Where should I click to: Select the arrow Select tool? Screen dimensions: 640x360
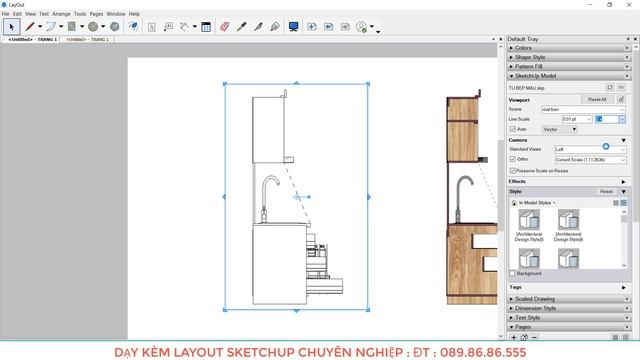tap(11, 27)
